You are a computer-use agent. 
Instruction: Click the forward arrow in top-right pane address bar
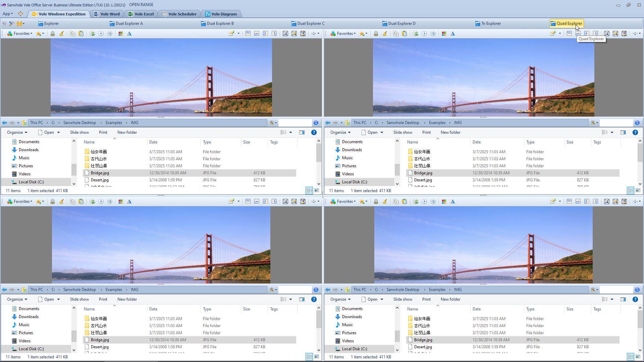pyautogui.click(x=335, y=123)
